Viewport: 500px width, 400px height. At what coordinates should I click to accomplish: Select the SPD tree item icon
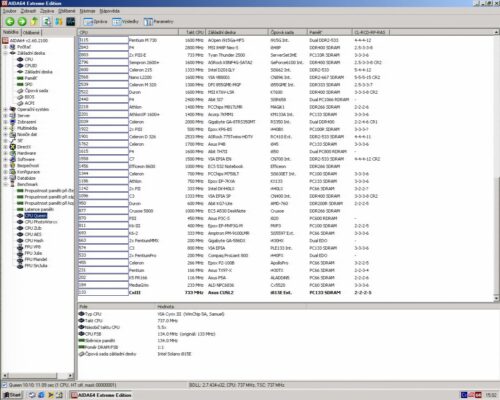tap(20, 84)
